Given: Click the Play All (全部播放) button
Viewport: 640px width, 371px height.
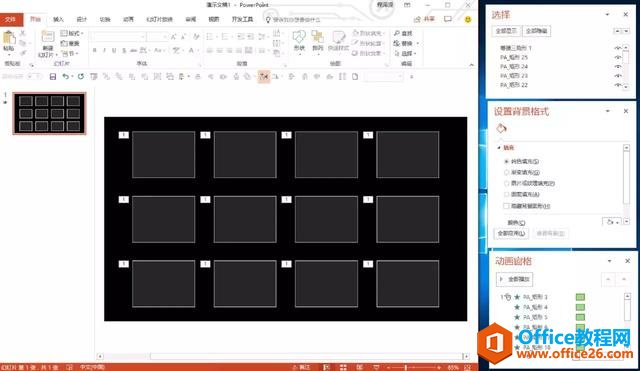Looking at the screenshot, I should coord(515,280).
